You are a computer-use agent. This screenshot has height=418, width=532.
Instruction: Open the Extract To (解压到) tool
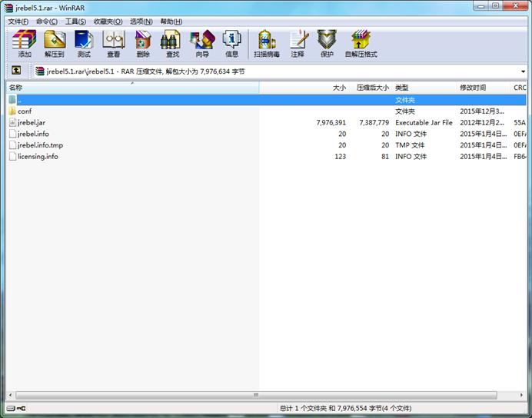[x=55, y=44]
